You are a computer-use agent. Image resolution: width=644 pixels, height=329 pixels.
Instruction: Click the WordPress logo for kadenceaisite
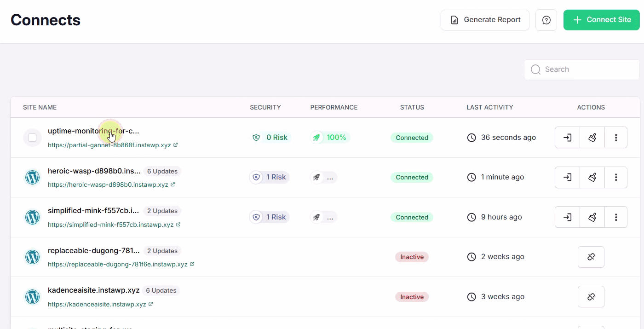(x=32, y=297)
